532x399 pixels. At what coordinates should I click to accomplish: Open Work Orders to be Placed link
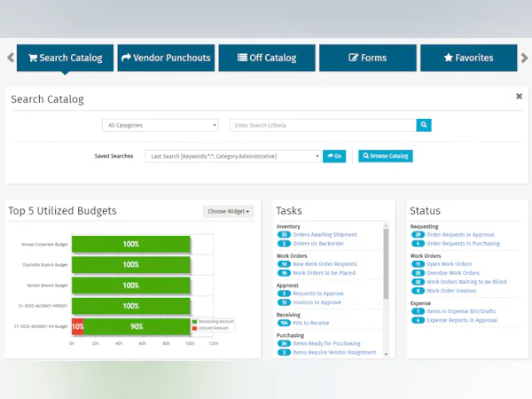[324, 273]
